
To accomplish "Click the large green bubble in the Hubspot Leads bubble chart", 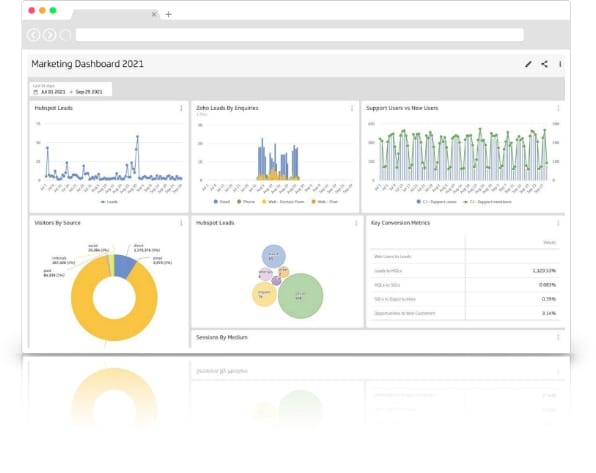I will click(300, 296).
